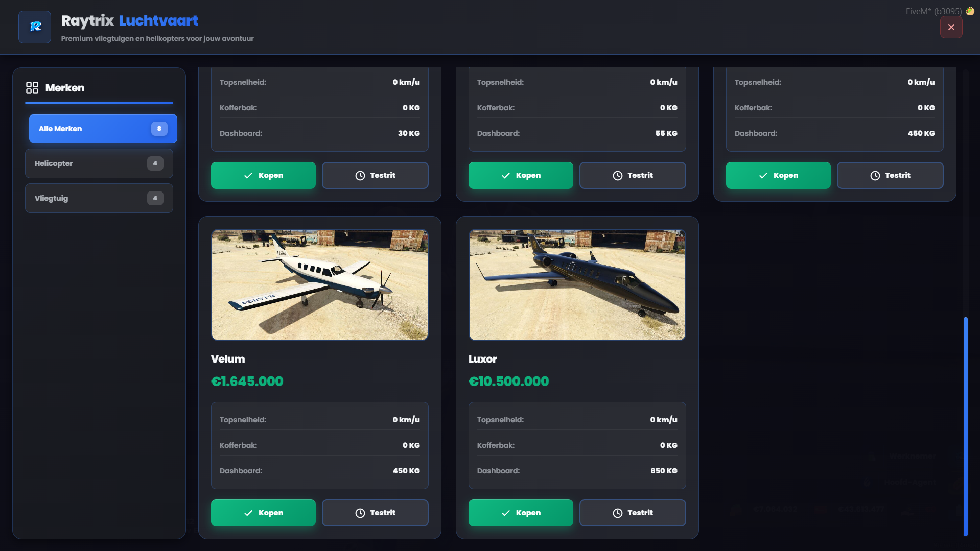This screenshot has width=980, height=551.
Task: Click the Merken grid icon
Action: [x=32, y=88]
